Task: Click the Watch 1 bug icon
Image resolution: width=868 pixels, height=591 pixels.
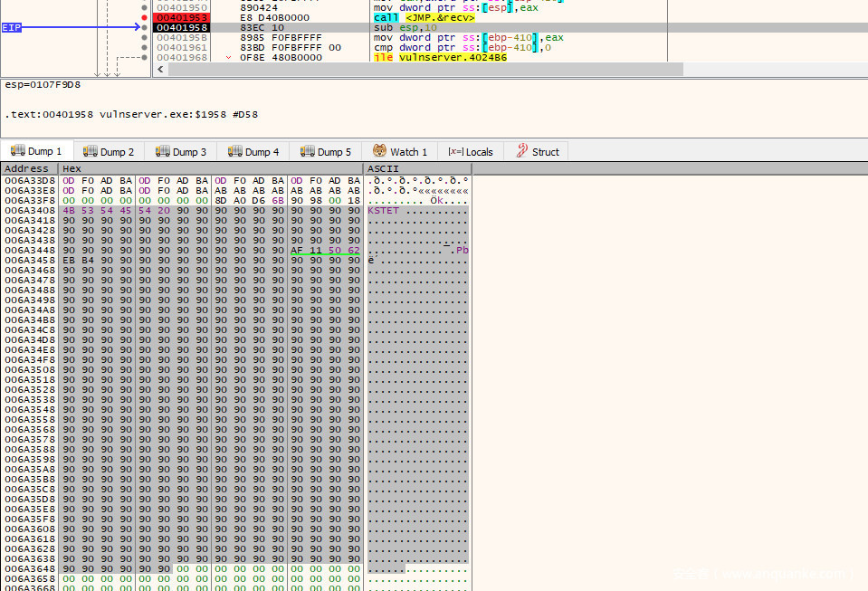Action: 379,152
